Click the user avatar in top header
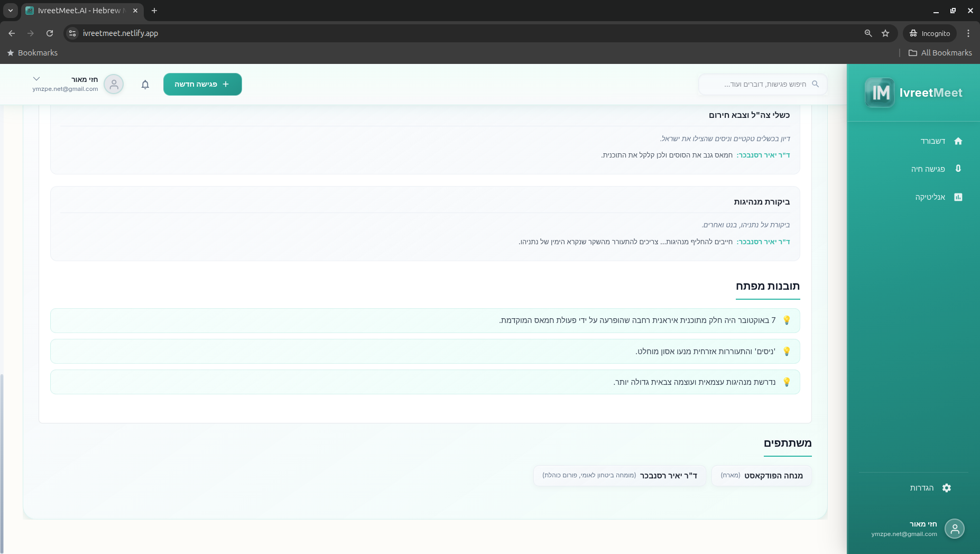Screen dimensions: 980x554 [x=114, y=85]
